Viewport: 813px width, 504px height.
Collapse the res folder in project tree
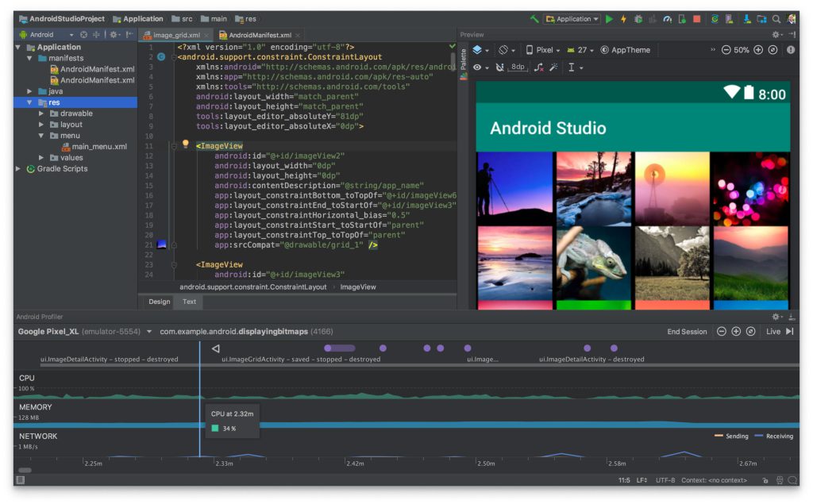[x=29, y=102]
